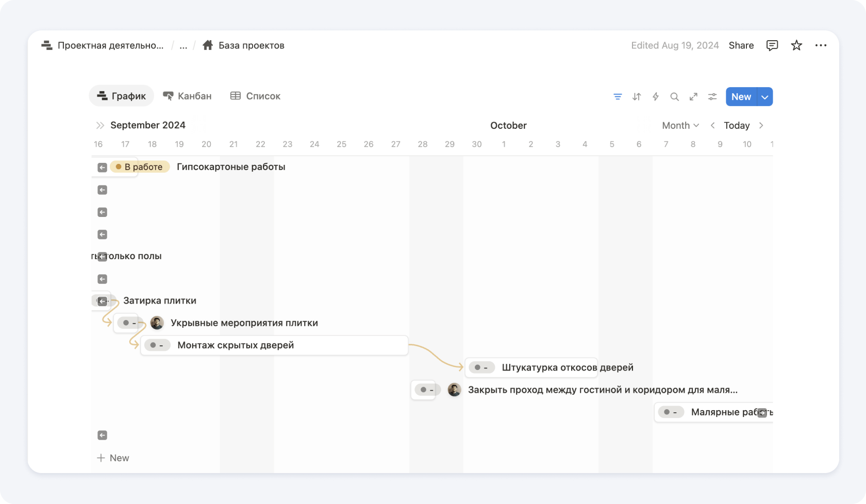The image size is (866, 504).
Task: Open timeline in full page view
Action: [x=693, y=97]
